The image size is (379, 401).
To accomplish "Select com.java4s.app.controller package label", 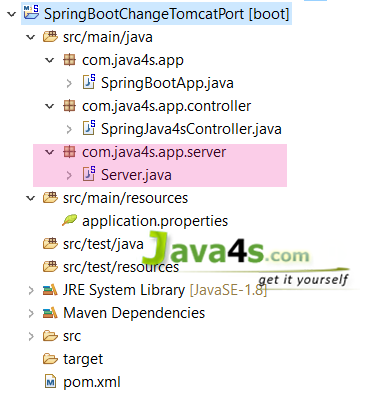I will click(x=166, y=106).
